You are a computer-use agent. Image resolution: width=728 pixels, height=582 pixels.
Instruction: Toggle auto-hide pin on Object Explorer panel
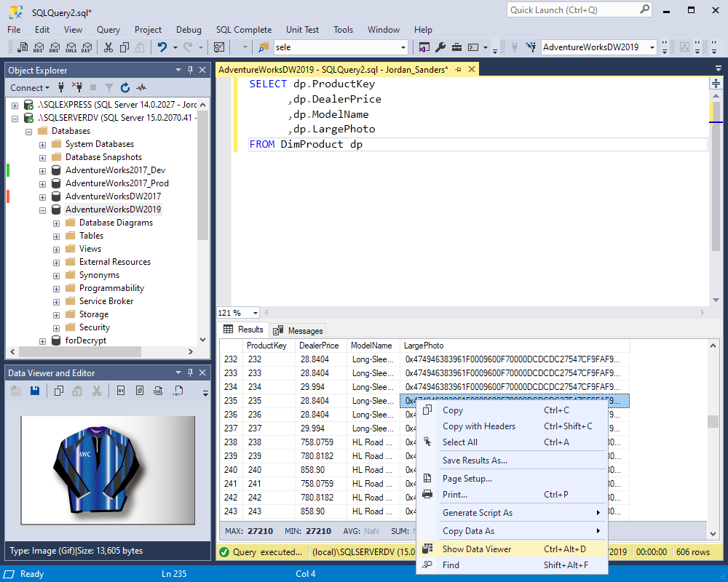tap(191, 71)
